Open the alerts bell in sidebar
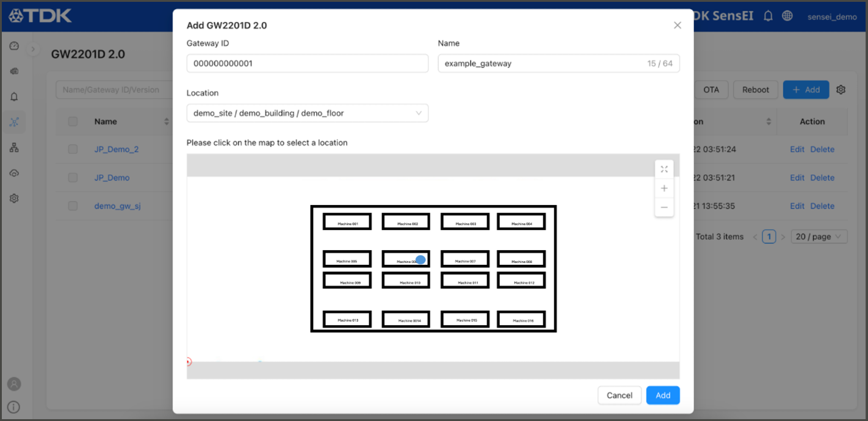The height and width of the screenshot is (421, 868). [15, 96]
